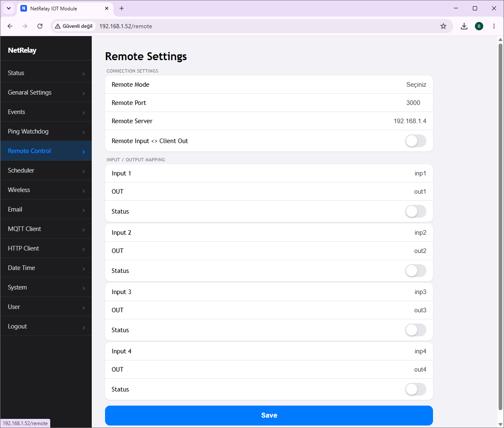Click the chevron beside Logout

[x=83, y=327]
